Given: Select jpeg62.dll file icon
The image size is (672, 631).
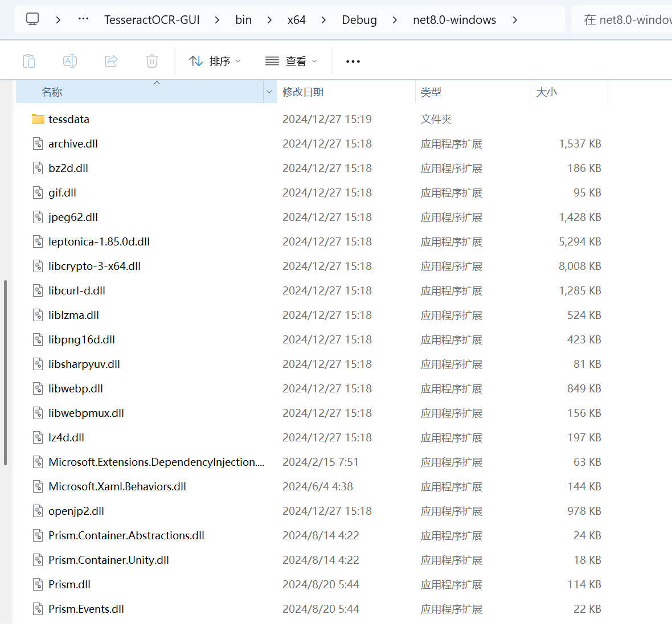Looking at the screenshot, I should pyautogui.click(x=38, y=217).
